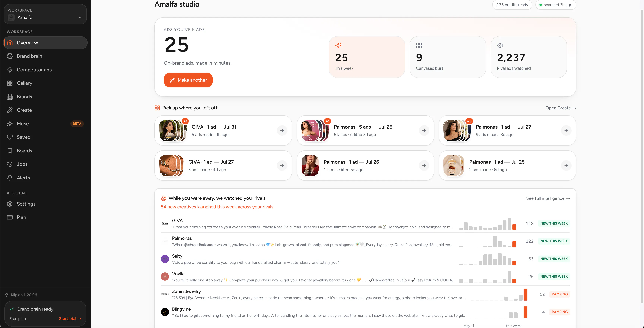Click the Settings gear icon
Screen dimensions: 644x328
click(x=10, y=204)
